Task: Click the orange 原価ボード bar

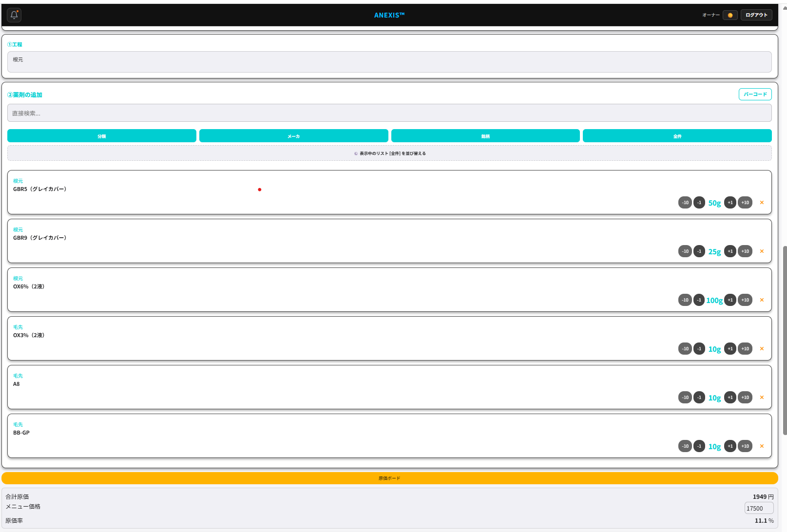Action: [389, 478]
